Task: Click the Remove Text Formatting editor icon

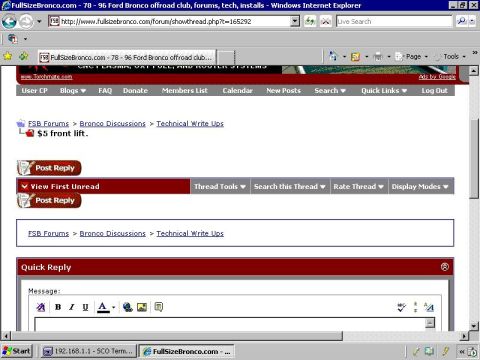Action: (41, 307)
